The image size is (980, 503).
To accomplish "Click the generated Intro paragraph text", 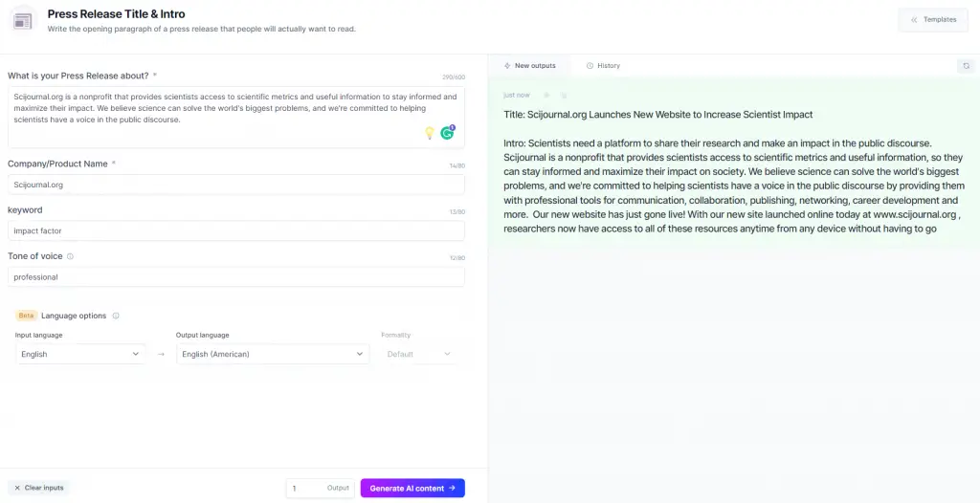I will [733, 186].
